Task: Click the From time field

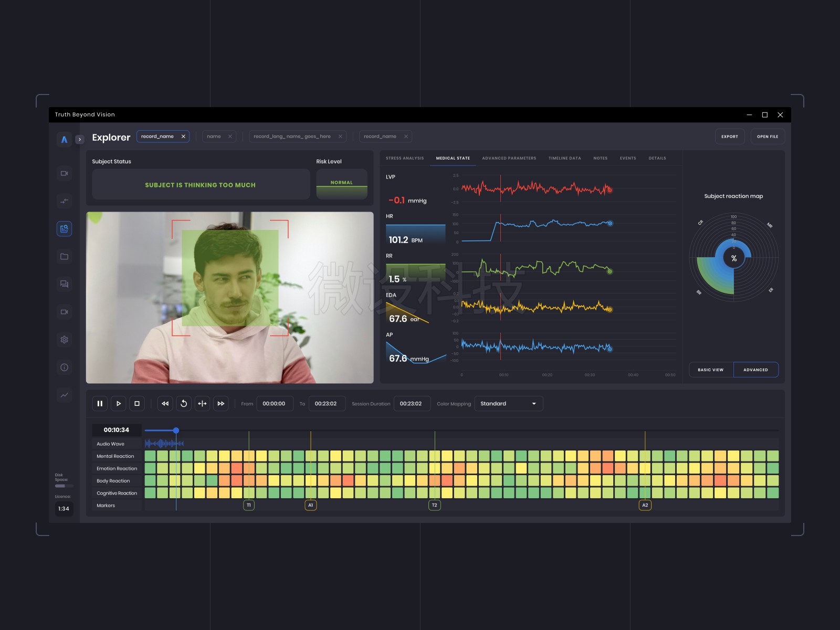Action: tap(275, 404)
